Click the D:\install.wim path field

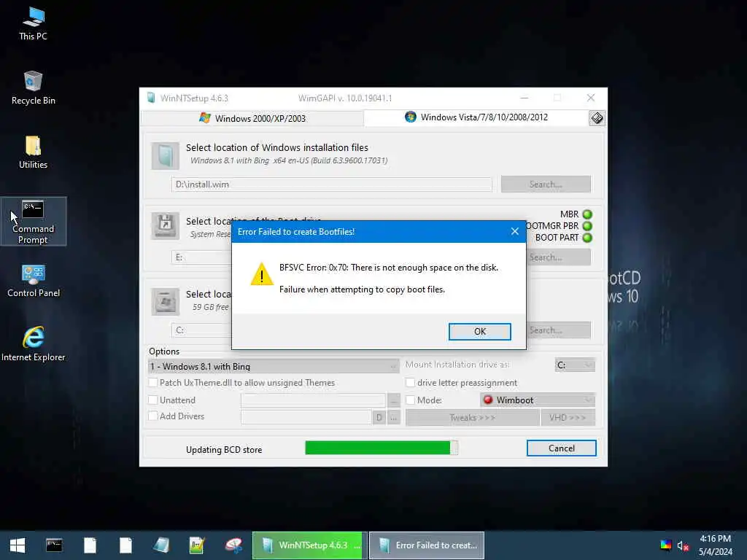[x=332, y=184]
